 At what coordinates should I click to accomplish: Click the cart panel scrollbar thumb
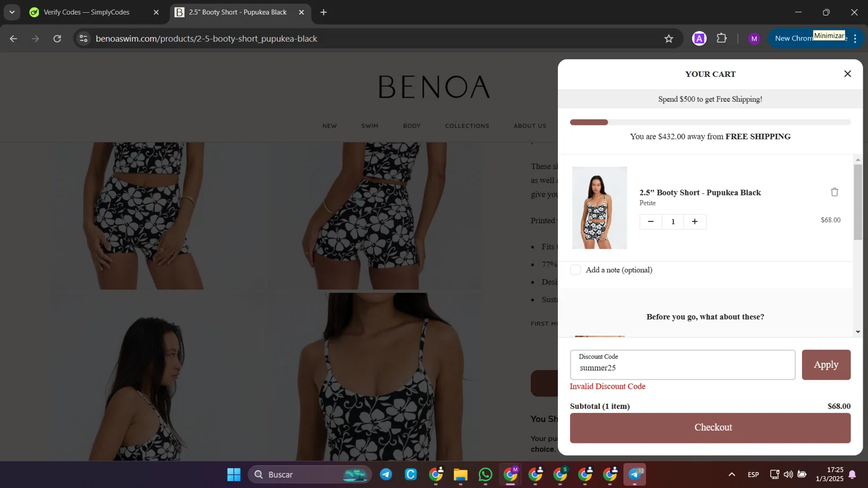(858, 202)
